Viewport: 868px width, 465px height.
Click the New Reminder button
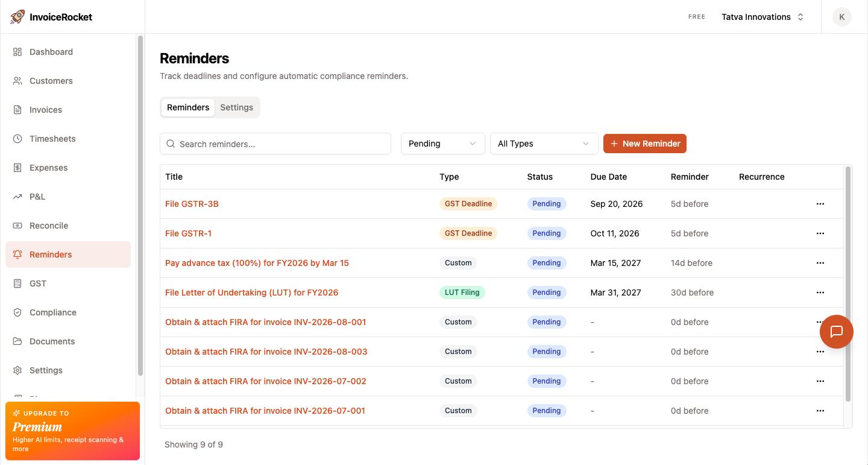coord(645,144)
